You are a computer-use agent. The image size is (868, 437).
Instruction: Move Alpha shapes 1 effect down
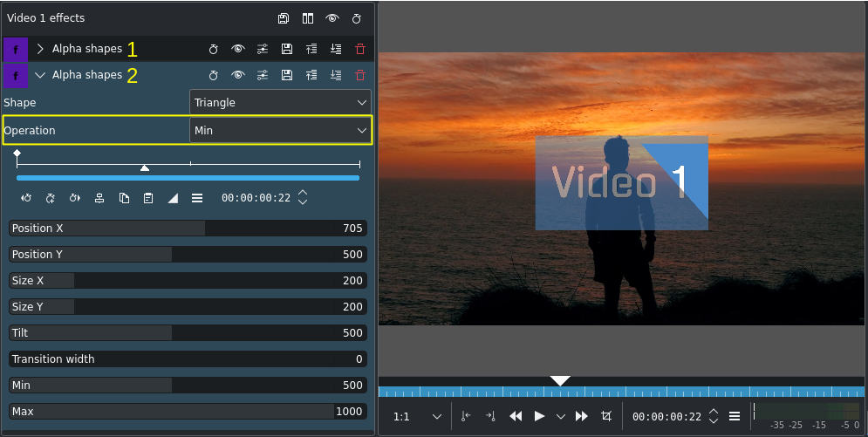[336, 49]
